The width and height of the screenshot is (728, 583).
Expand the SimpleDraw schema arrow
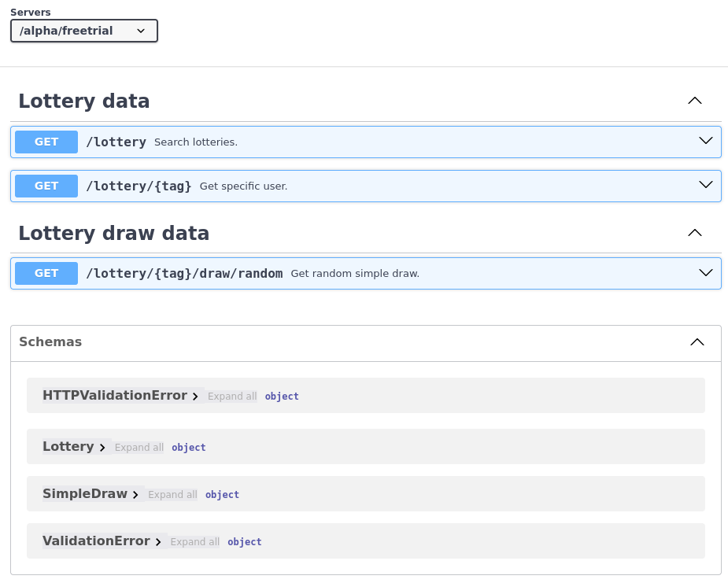[135, 495]
